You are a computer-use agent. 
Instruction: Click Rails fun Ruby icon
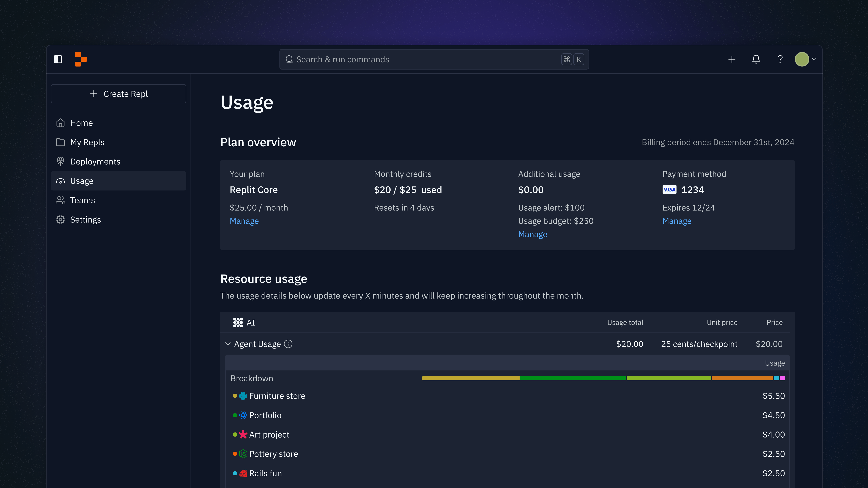[243, 473]
